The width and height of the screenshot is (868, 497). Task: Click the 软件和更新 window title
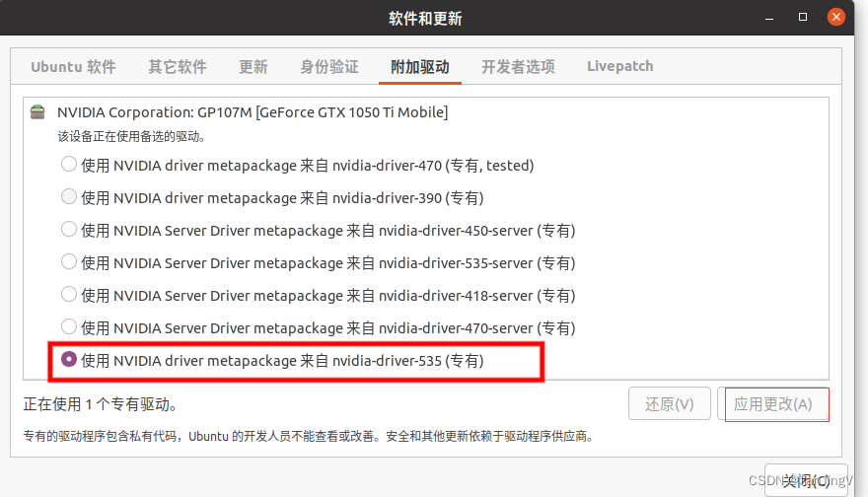click(x=425, y=19)
